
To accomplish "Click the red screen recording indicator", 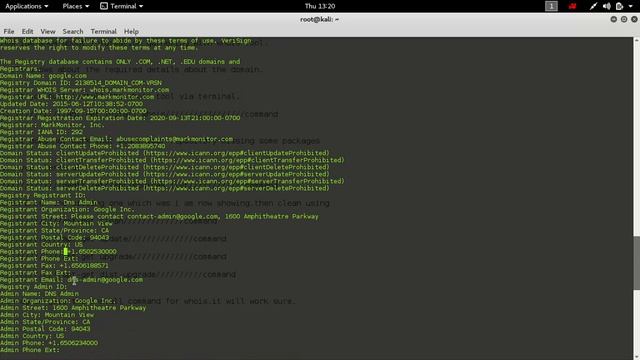I will (572, 6).
